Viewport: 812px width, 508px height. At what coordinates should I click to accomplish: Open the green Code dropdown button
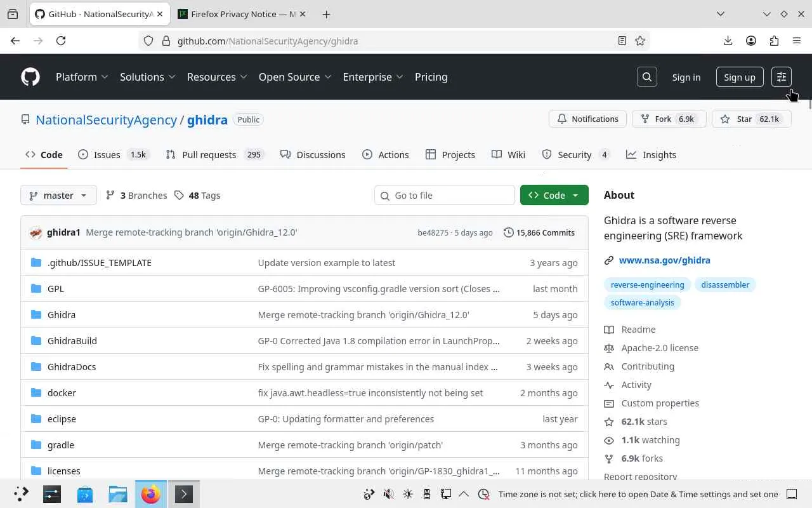point(554,195)
